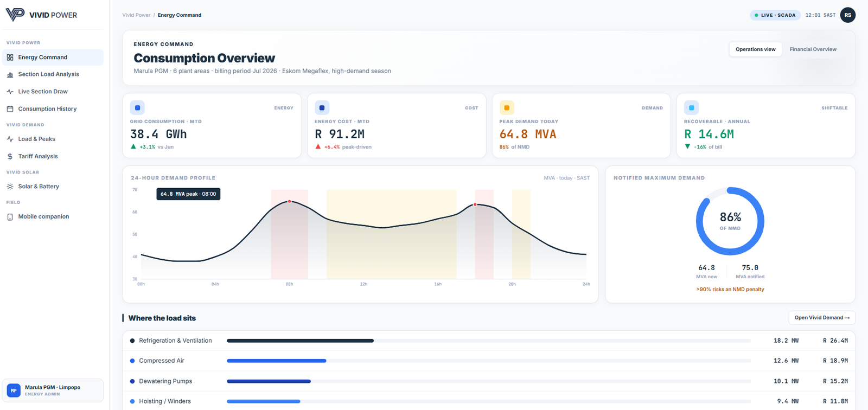Click the Grid Consumption card blue icon
This screenshot has height=410, width=868.
(137, 107)
